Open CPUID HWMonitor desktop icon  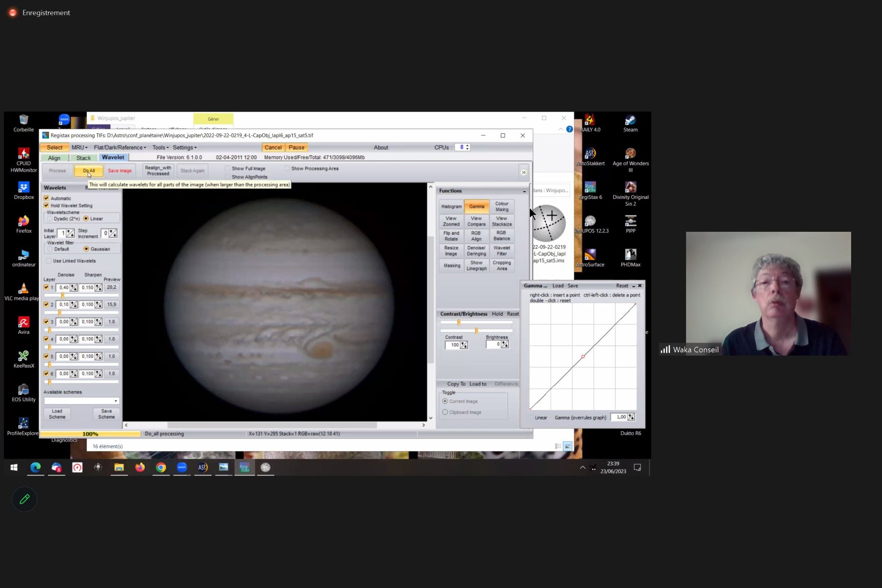tap(24, 160)
